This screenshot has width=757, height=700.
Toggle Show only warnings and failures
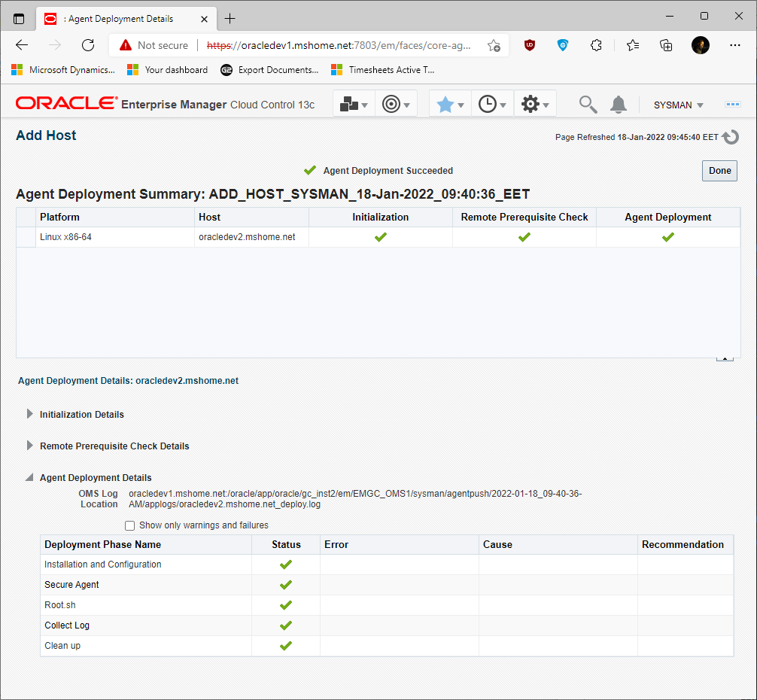pyautogui.click(x=129, y=525)
